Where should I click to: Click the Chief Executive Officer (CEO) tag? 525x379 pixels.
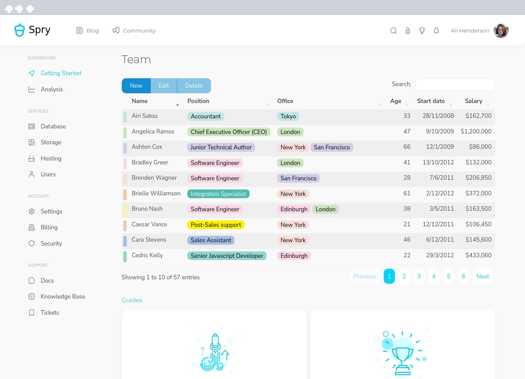(229, 132)
